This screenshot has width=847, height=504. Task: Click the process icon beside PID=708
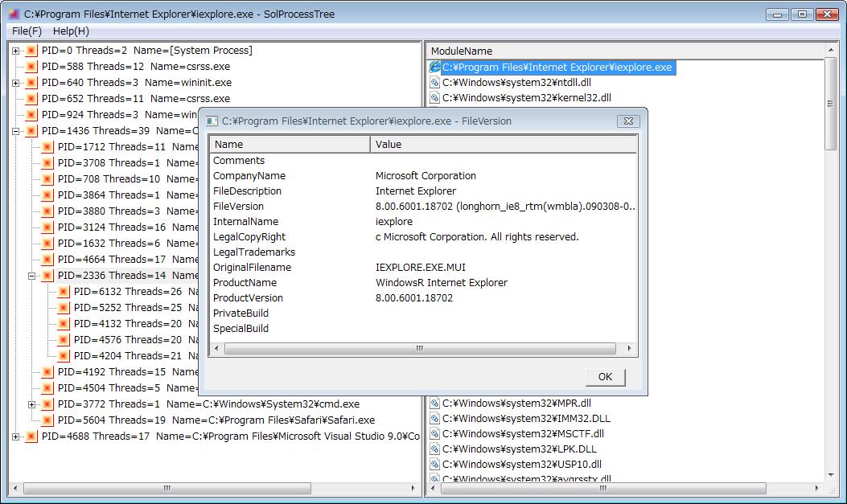pyautogui.click(x=47, y=179)
